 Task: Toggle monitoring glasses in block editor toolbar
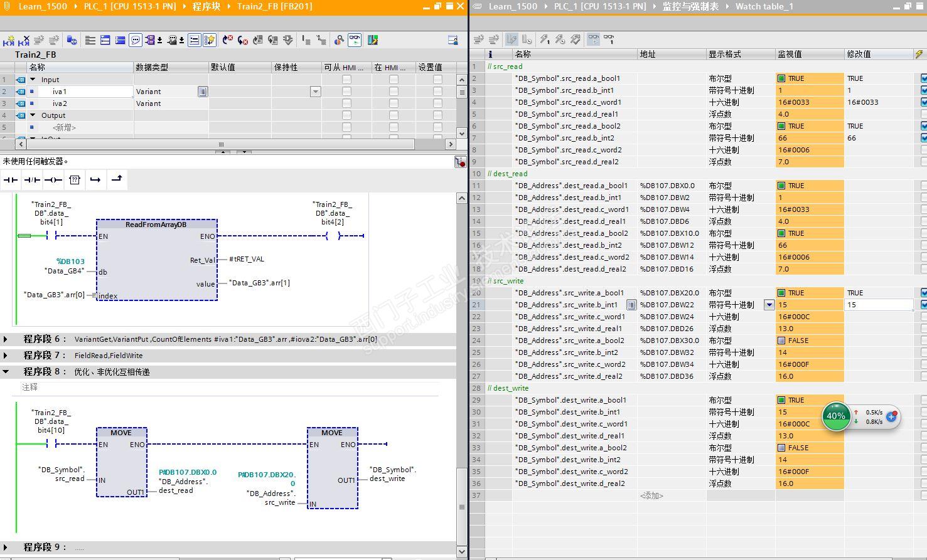pyautogui.click(x=355, y=40)
